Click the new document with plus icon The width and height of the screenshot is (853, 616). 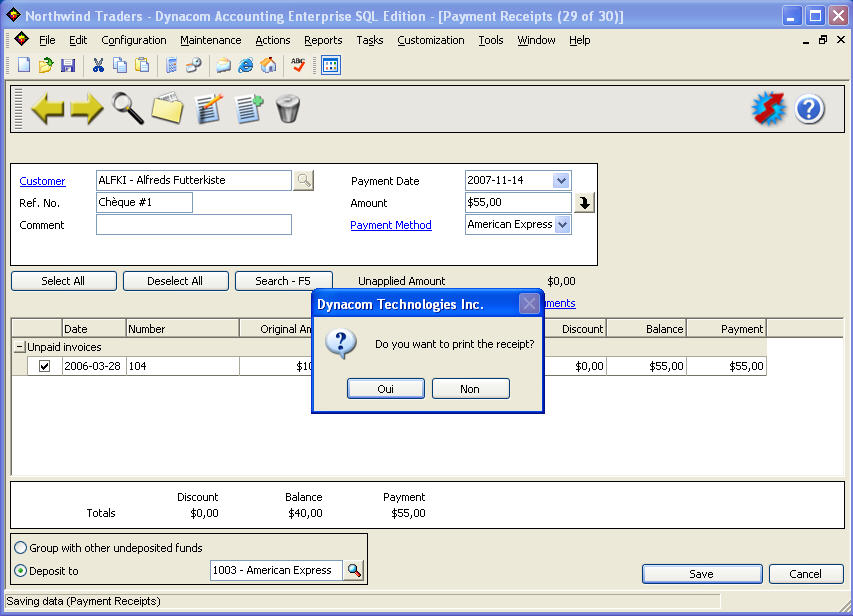pyautogui.click(x=249, y=108)
